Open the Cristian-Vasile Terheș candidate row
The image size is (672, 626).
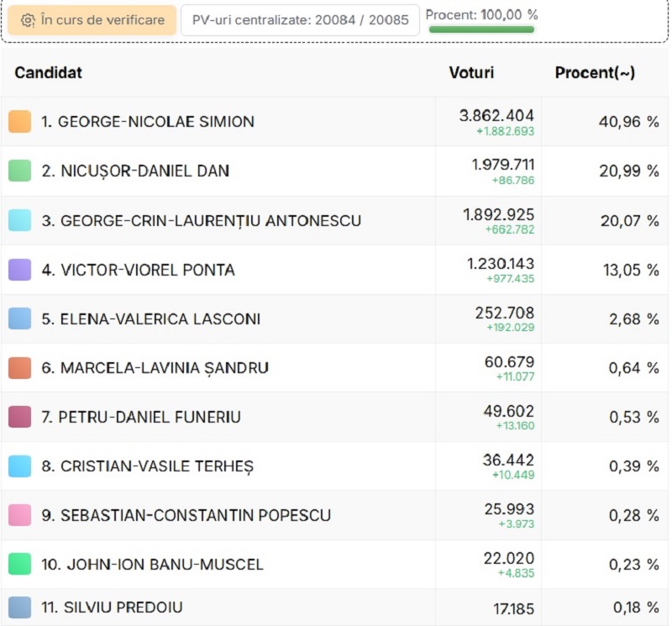(334, 466)
